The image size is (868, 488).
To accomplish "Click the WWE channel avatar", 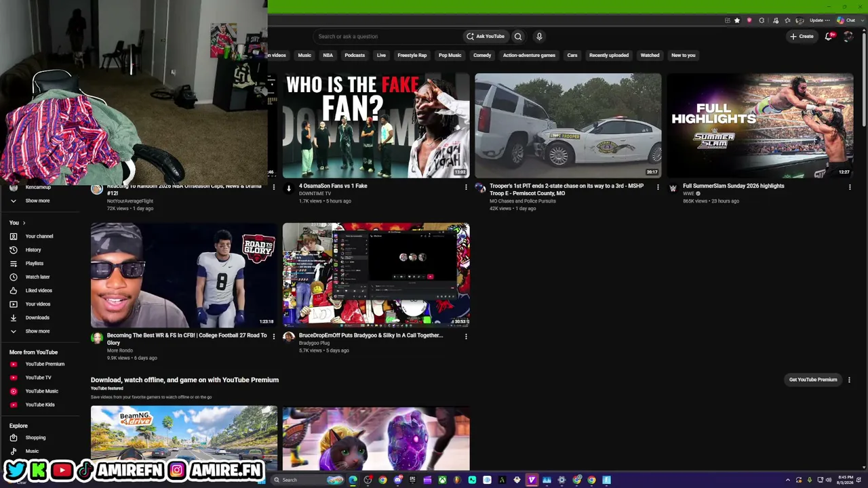I will pos(673,188).
